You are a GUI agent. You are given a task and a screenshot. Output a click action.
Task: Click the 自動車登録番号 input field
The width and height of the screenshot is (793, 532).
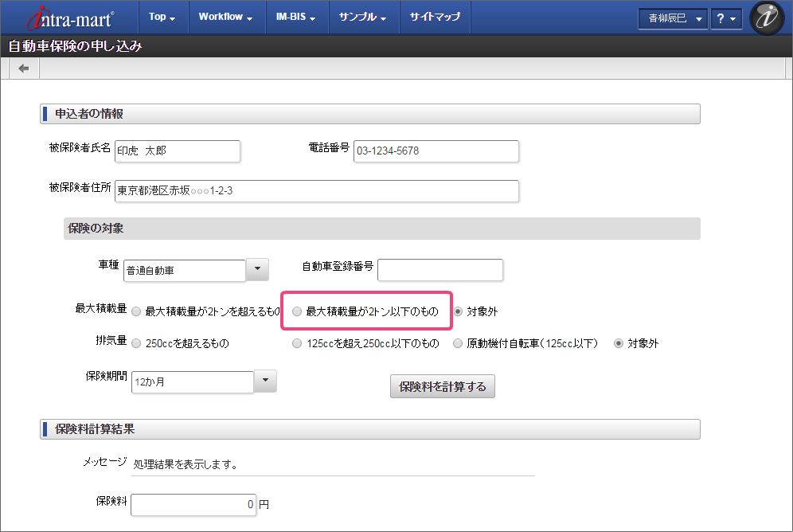(440, 270)
